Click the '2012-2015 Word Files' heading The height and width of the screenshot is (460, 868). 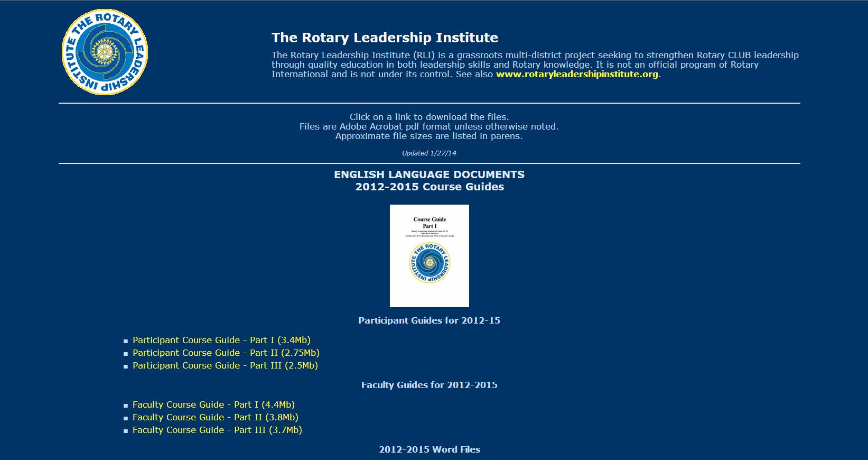click(430, 449)
